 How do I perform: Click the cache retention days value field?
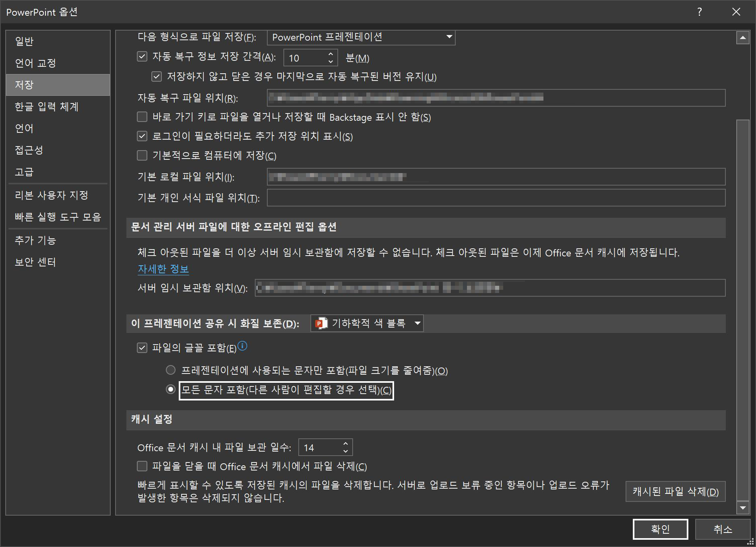coord(320,448)
